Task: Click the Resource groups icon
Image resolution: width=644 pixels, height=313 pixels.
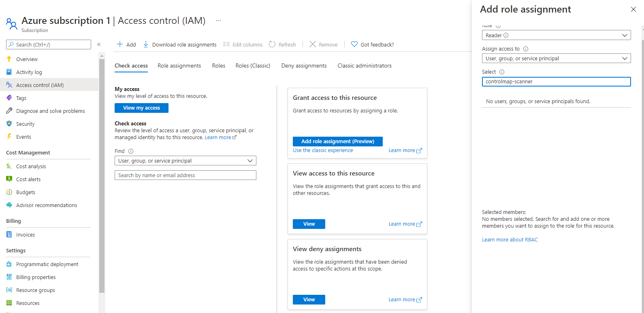Action: 9,290
